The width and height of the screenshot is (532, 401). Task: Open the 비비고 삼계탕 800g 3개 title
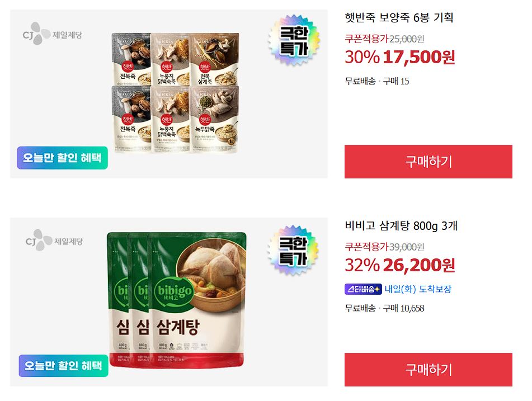point(401,225)
